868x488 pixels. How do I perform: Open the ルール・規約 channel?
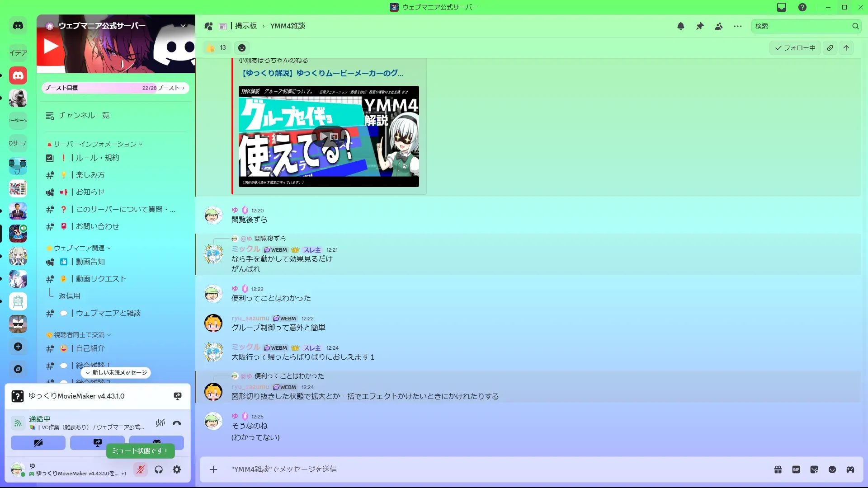tap(97, 158)
